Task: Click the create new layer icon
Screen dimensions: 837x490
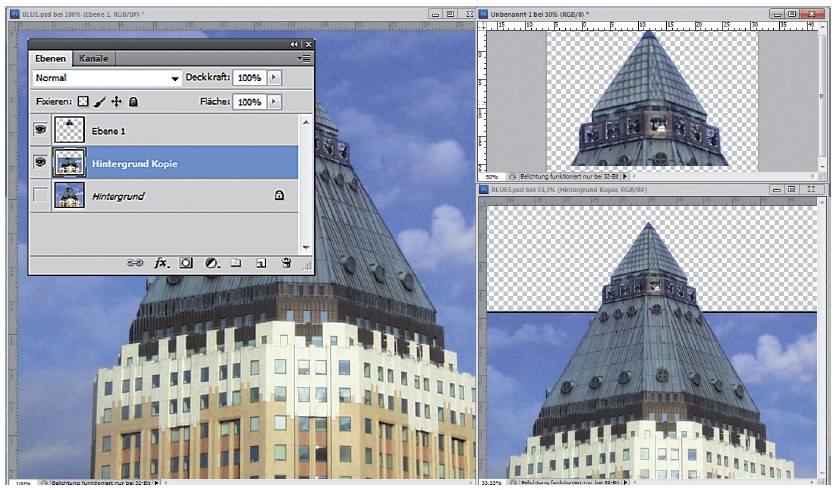Action: (x=261, y=263)
